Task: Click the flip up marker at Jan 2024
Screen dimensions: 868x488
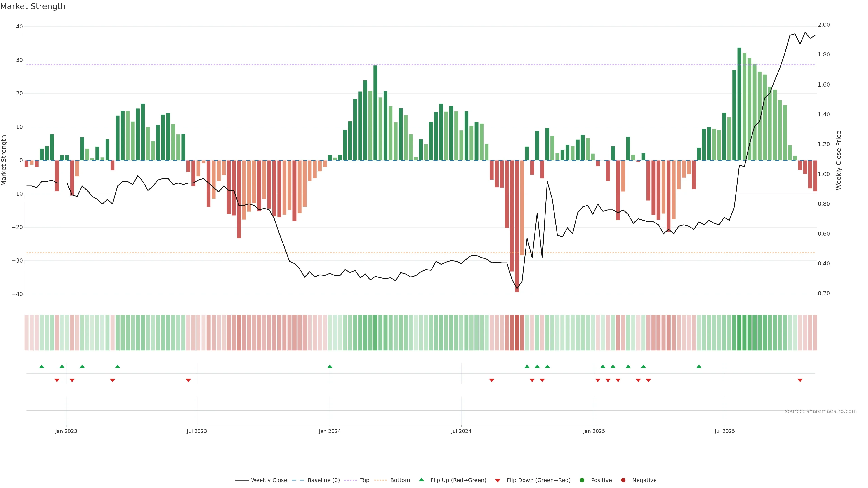Action: (330, 366)
